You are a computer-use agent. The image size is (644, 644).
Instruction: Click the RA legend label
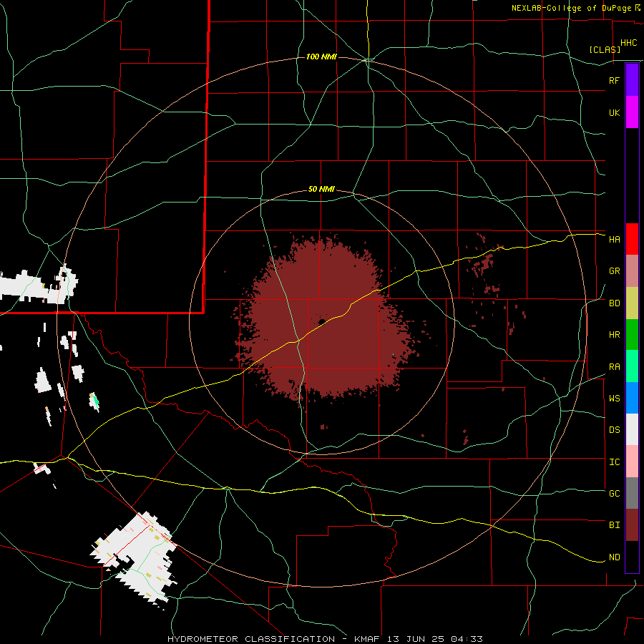(x=614, y=367)
